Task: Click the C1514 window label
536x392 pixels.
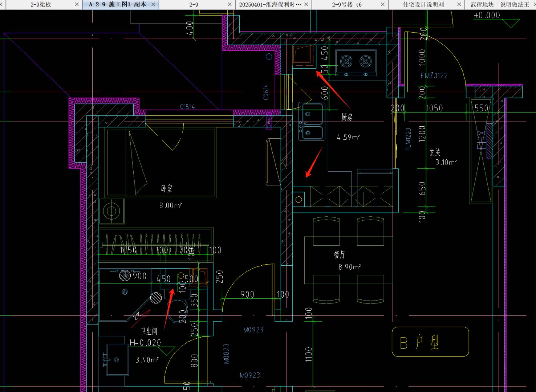Action: [187, 107]
